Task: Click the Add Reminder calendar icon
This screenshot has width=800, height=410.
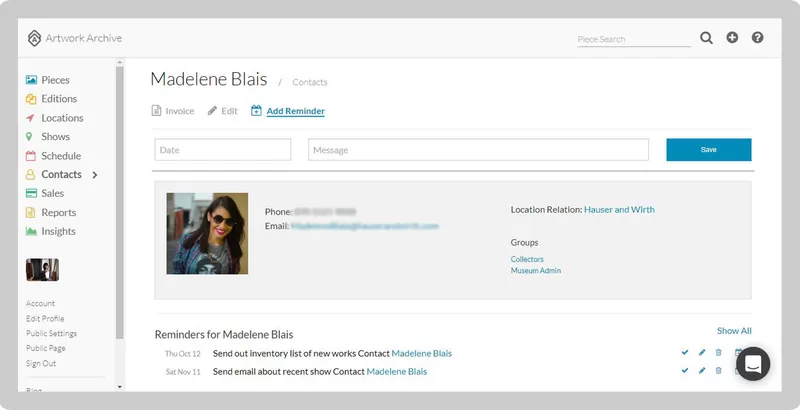Action: [256, 110]
